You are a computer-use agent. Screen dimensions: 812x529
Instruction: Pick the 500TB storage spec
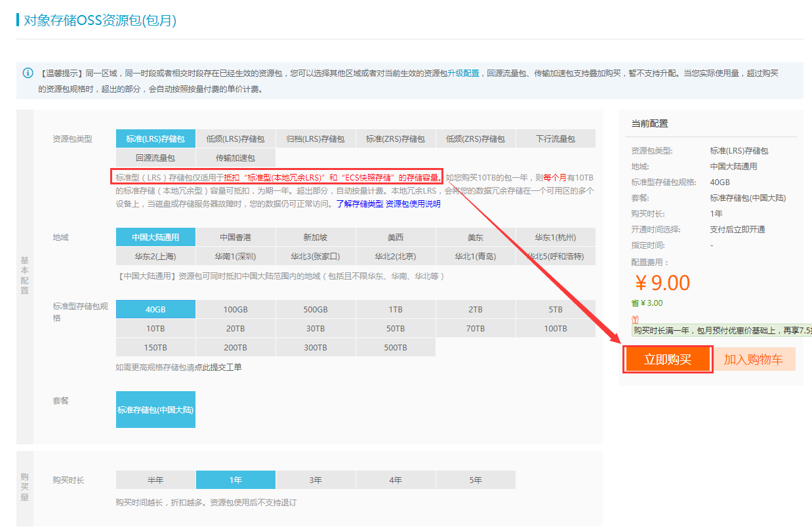point(396,348)
